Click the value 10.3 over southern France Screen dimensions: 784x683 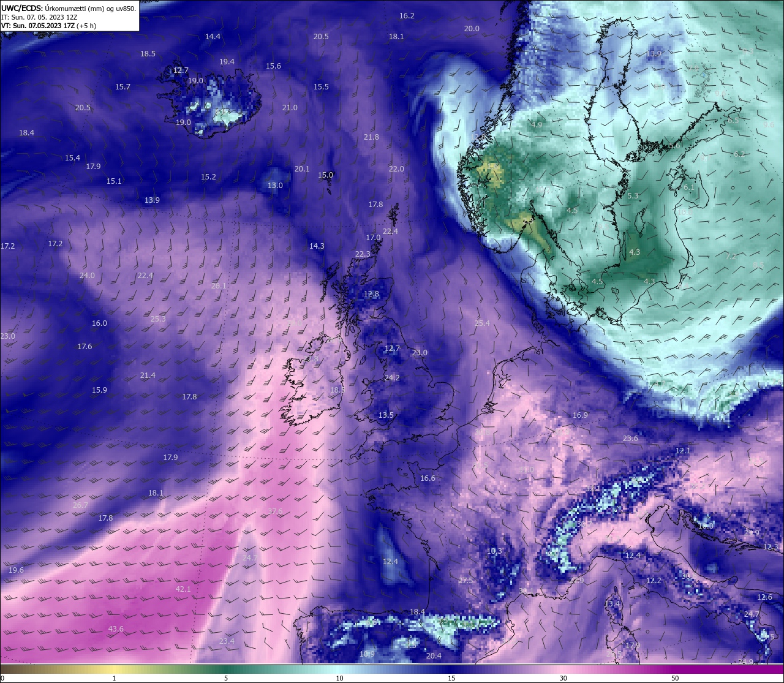click(494, 551)
